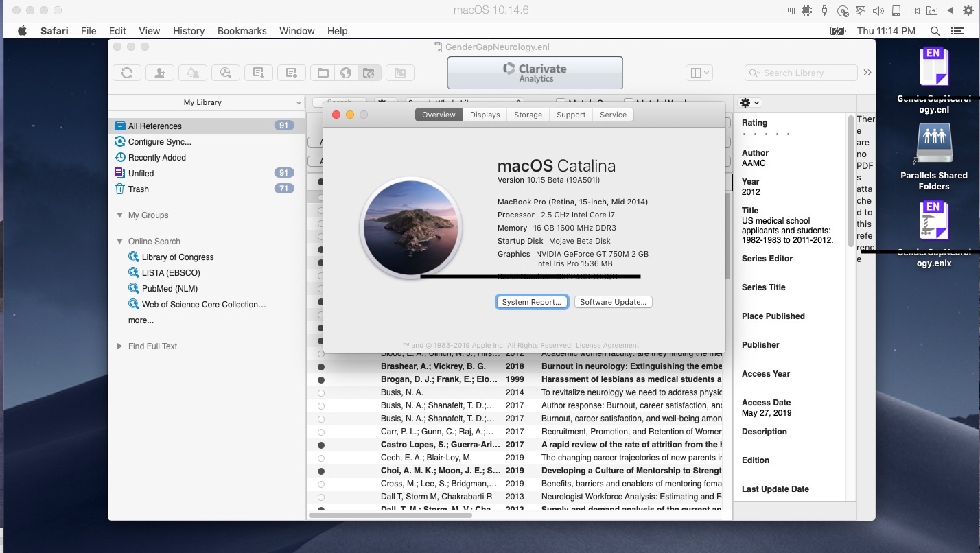Toggle read dot for Busis 2014 reference
The height and width of the screenshot is (553, 980).
click(x=321, y=392)
